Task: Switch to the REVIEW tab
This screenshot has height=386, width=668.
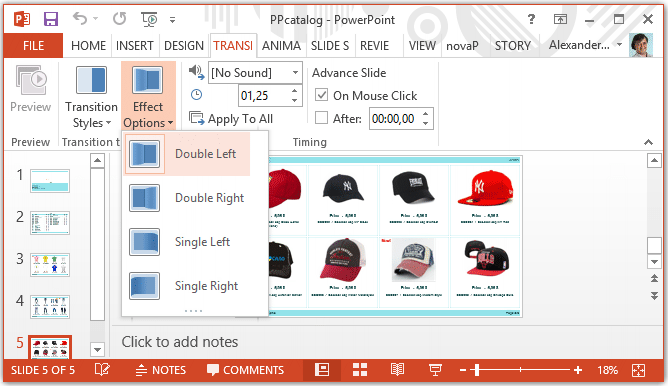Action: (x=374, y=46)
